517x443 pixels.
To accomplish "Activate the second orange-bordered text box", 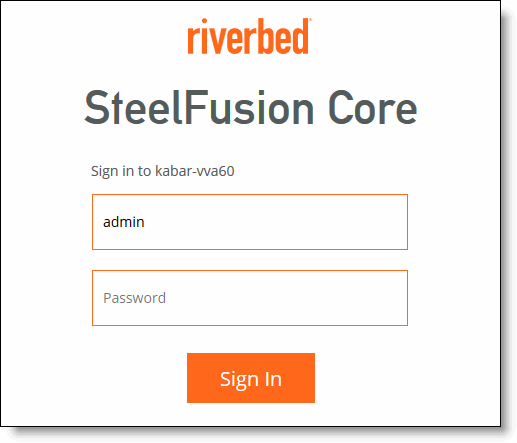I will click(250, 298).
